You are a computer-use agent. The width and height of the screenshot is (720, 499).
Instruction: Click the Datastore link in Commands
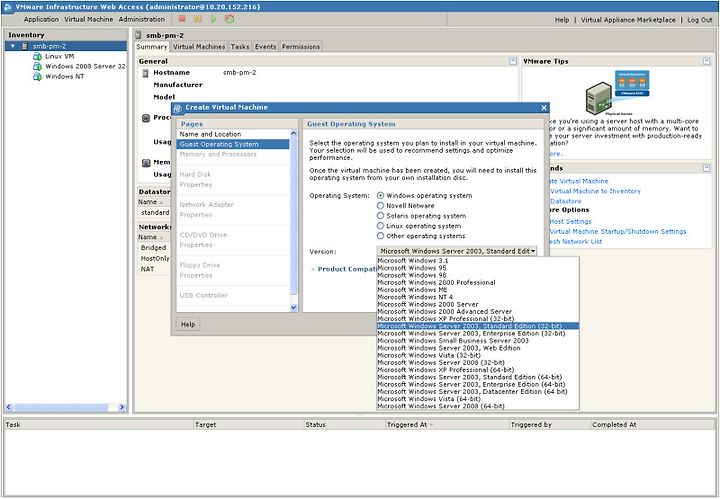coord(566,201)
